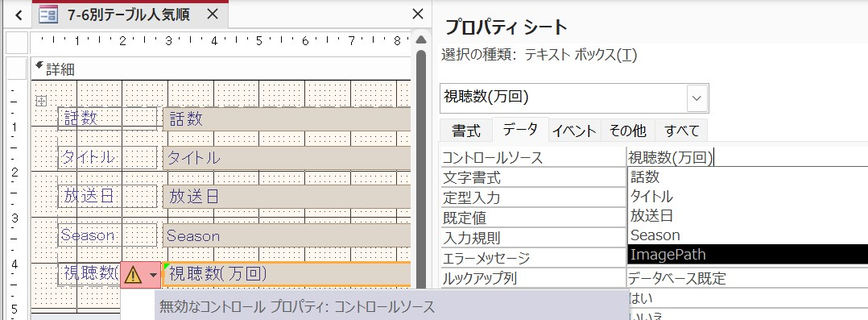The image size is (868, 320).
Task: Select the タイトル label control
Action: (108, 158)
